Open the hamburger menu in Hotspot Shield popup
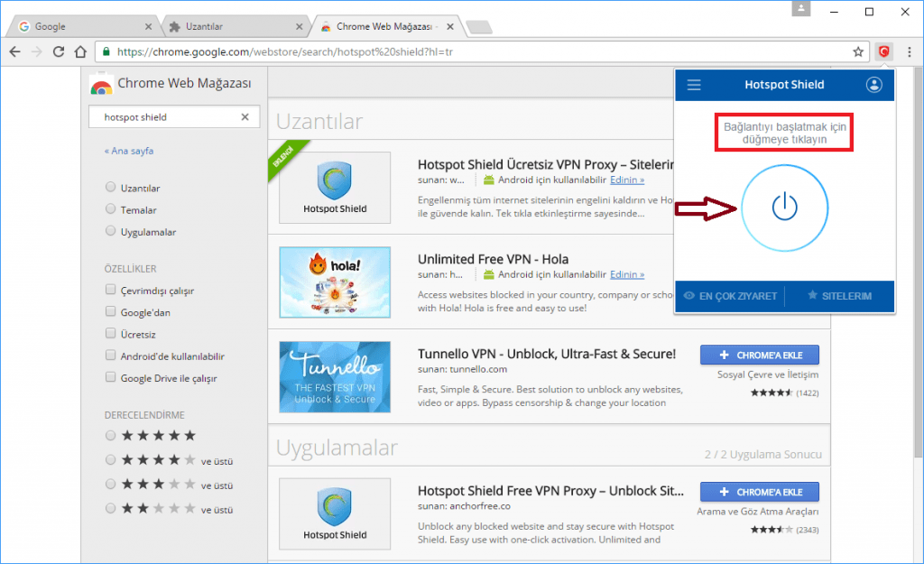This screenshot has width=924, height=564. (694, 85)
